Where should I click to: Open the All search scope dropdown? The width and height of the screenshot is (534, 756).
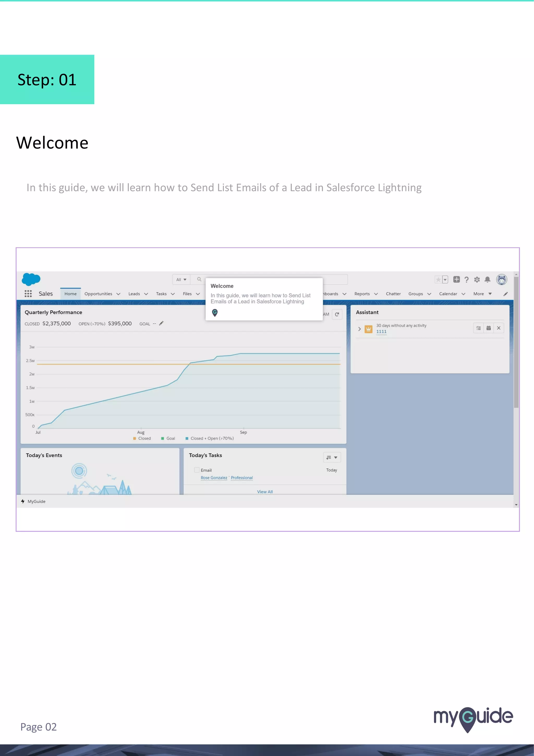pos(181,280)
